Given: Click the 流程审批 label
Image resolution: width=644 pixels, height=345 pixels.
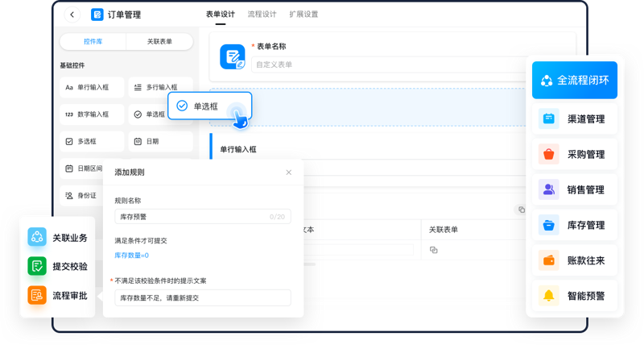Looking at the screenshot, I should (70, 296).
